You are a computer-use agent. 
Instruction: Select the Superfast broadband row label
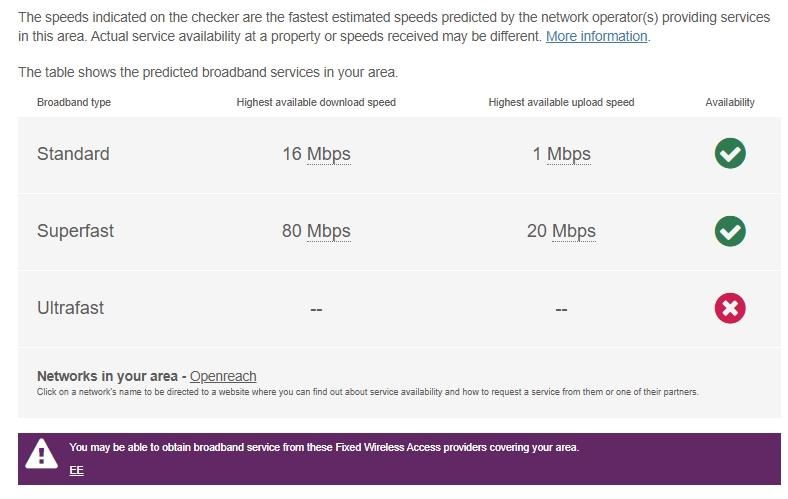76,231
